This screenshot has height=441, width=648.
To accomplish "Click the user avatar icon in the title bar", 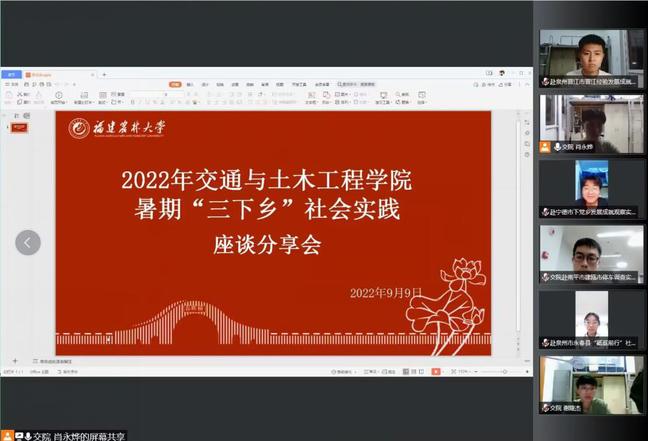I will point(500,74).
